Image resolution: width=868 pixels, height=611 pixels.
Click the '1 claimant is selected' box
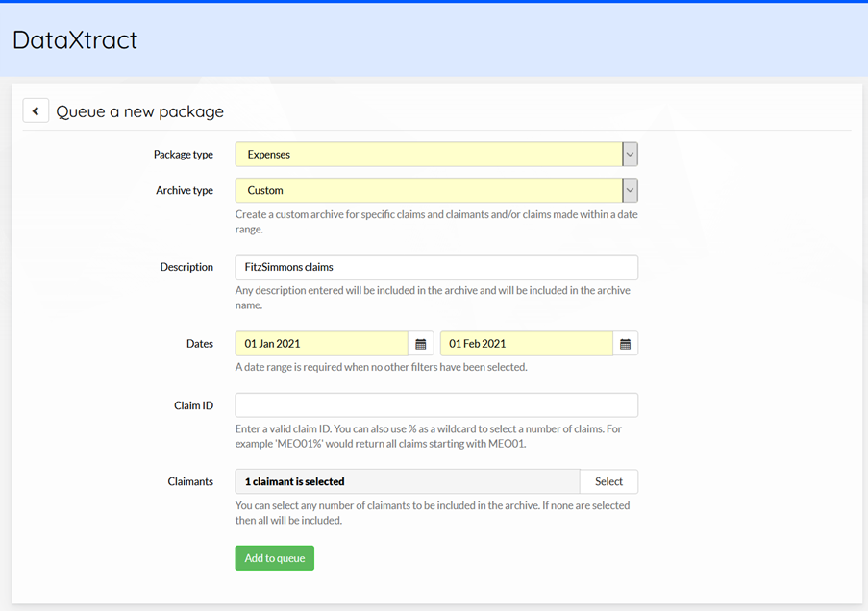[x=408, y=481]
